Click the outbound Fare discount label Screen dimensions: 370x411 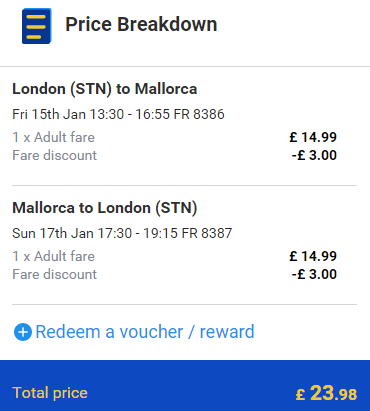pyautogui.click(x=55, y=155)
